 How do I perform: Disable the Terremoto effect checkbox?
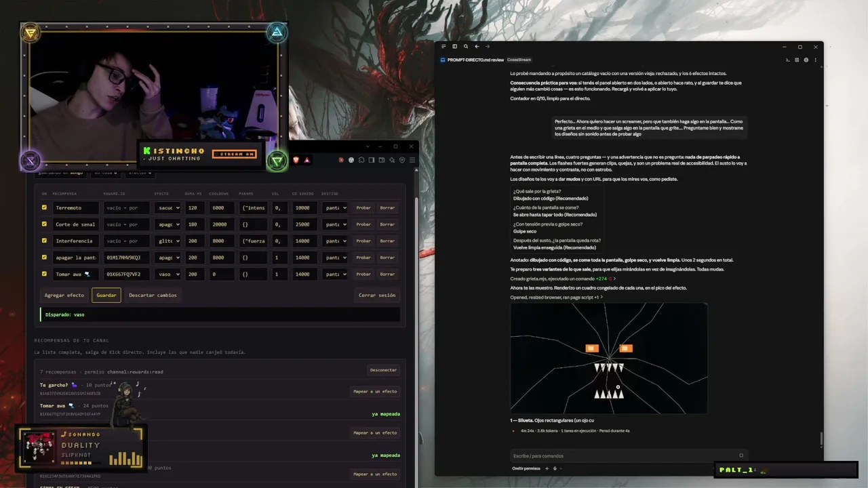pyautogui.click(x=45, y=207)
